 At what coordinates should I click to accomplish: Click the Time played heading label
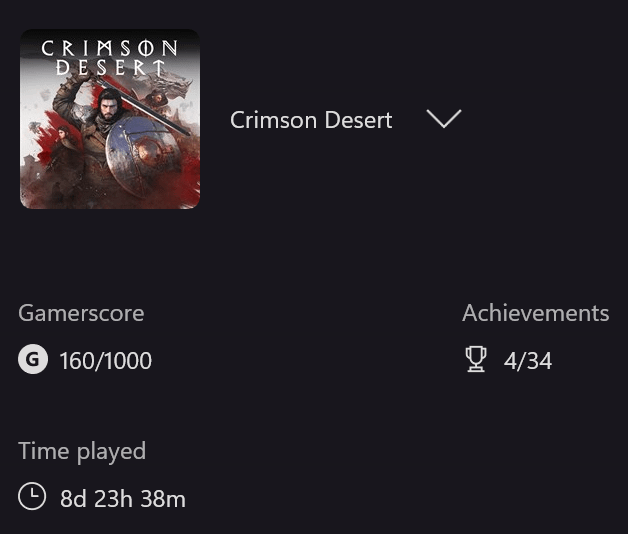[x=82, y=451]
